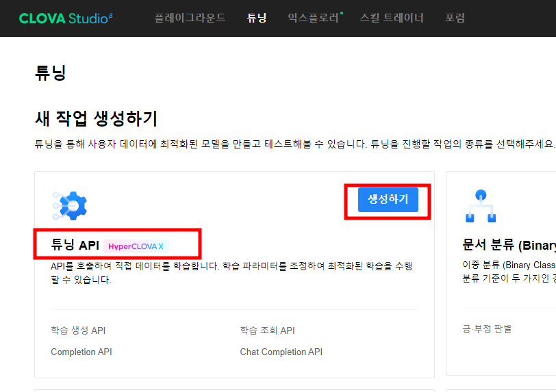Open the 포럼 menu
Viewport: 556px width, 392px height.
(455, 18)
